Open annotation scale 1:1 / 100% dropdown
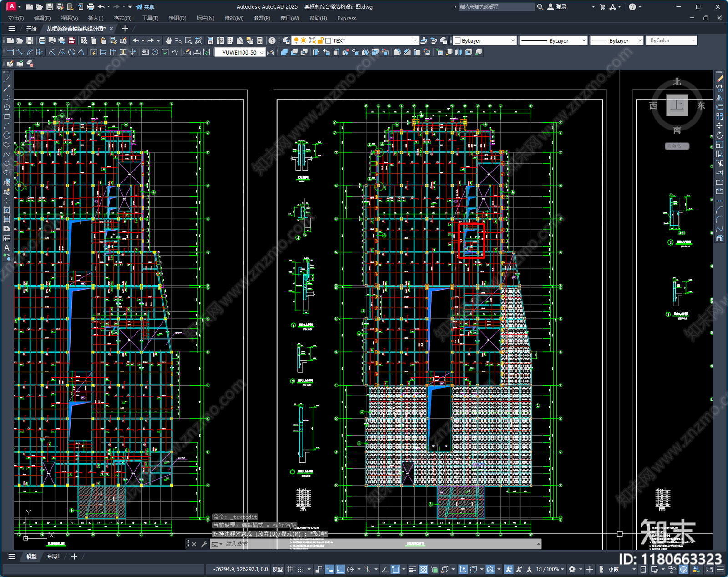 click(550, 569)
